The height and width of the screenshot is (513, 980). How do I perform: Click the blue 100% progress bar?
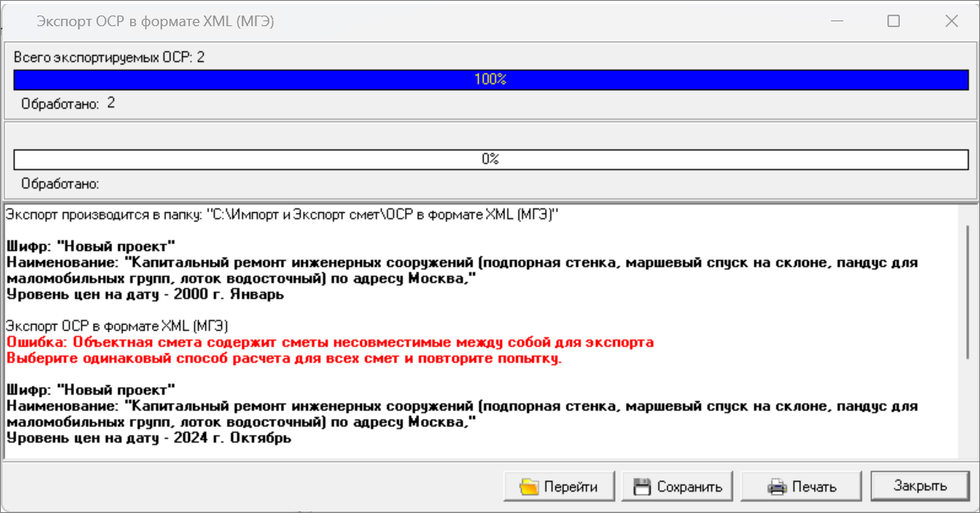[490, 79]
